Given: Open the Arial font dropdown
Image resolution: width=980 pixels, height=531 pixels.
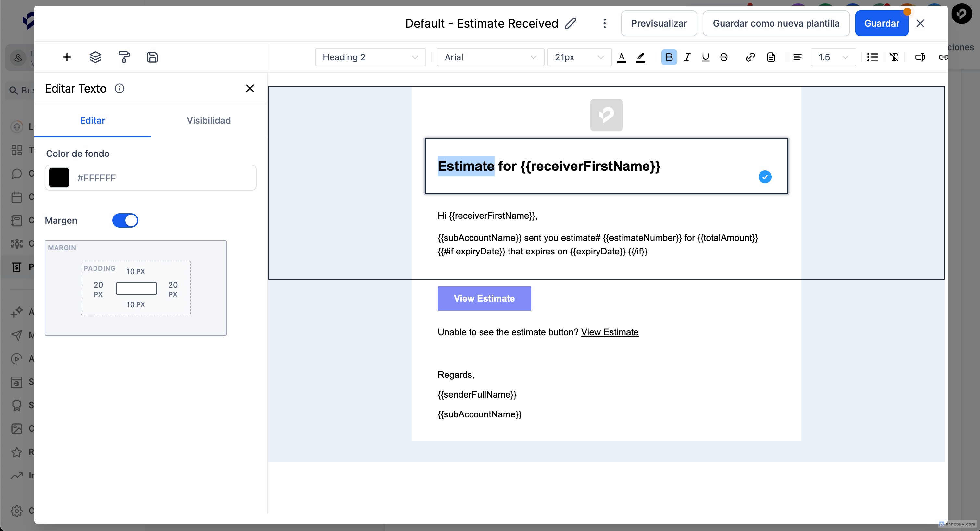Looking at the screenshot, I should point(490,57).
